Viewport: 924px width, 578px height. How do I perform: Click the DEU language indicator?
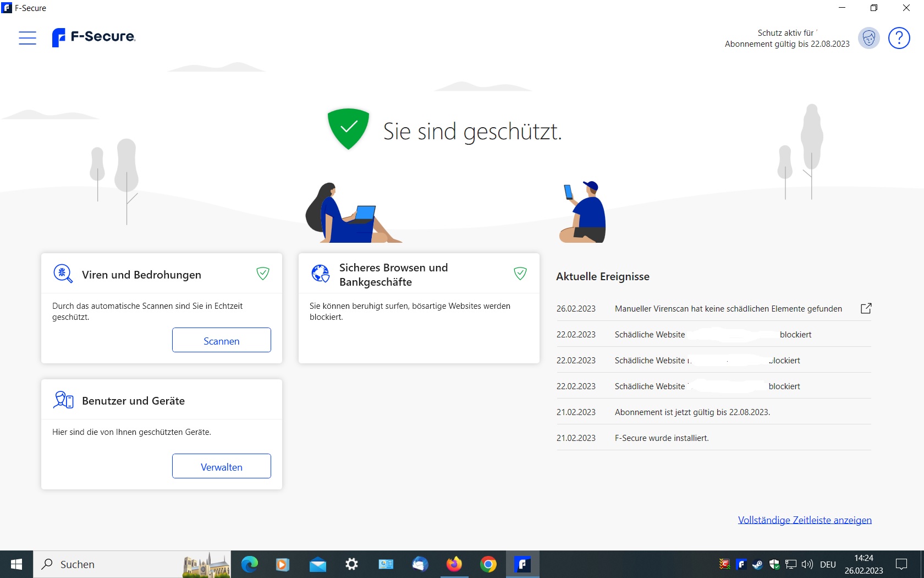click(x=828, y=565)
